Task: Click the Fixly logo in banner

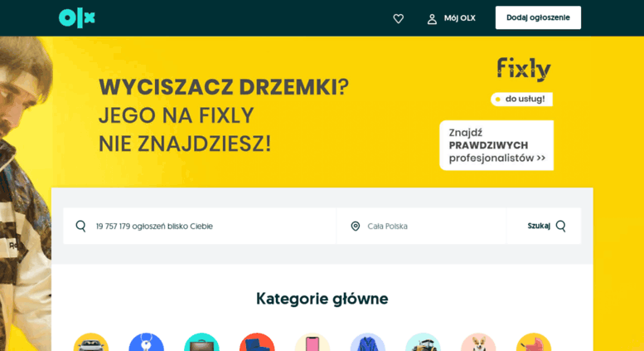Action: (524, 69)
